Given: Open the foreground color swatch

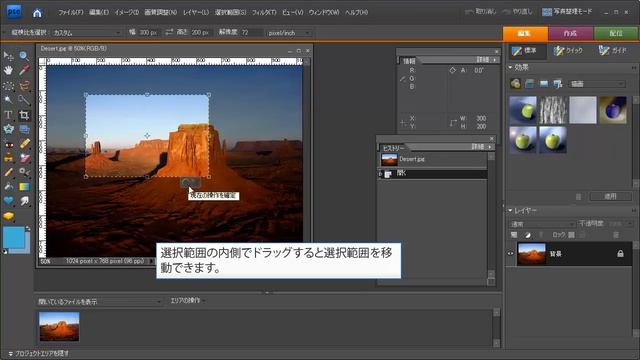Looking at the screenshot, I should click(x=14, y=238).
